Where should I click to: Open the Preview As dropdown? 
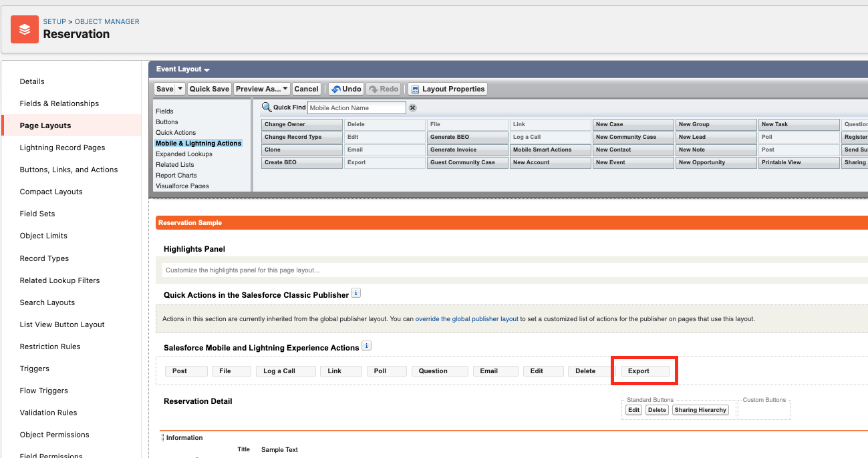pyautogui.click(x=284, y=88)
